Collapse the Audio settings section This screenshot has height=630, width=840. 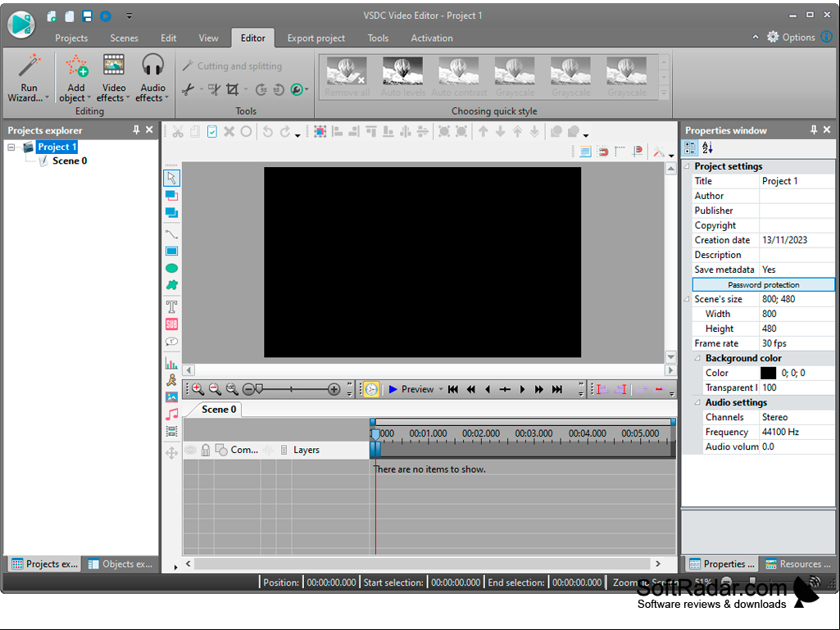coord(697,402)
